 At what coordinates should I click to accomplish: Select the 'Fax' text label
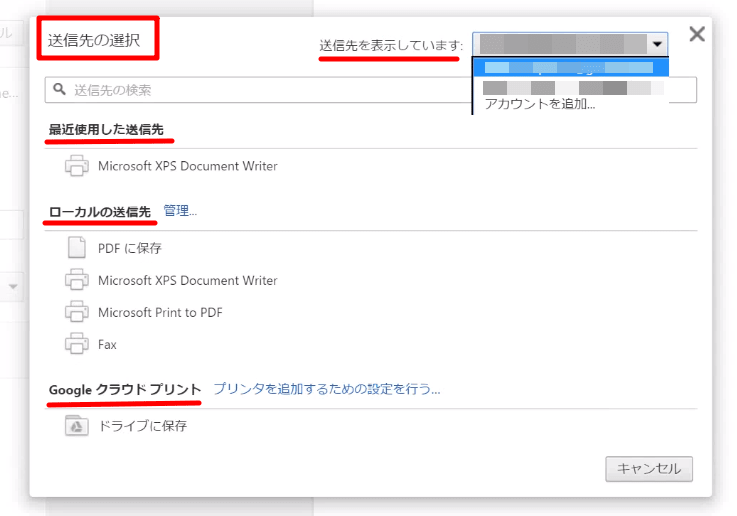click(107, 345)
